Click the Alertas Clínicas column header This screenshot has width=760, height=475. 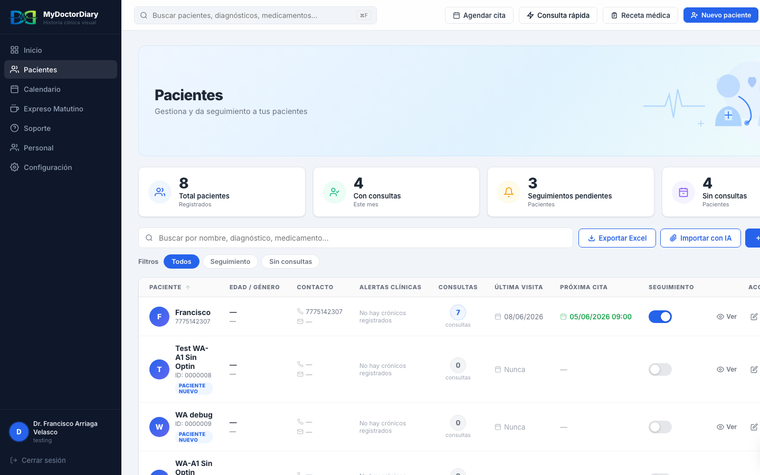tap(390, 287)
